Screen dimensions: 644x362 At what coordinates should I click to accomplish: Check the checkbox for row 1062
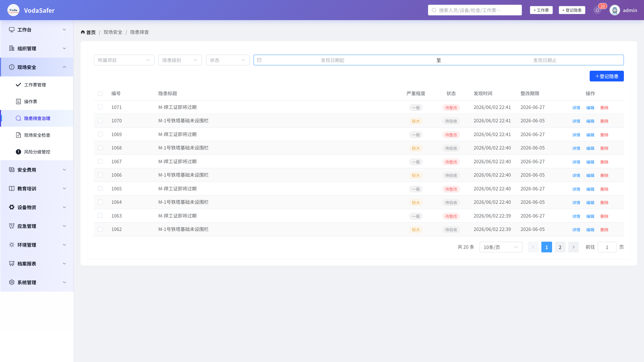pyautogui.click(x=100, y=229)
